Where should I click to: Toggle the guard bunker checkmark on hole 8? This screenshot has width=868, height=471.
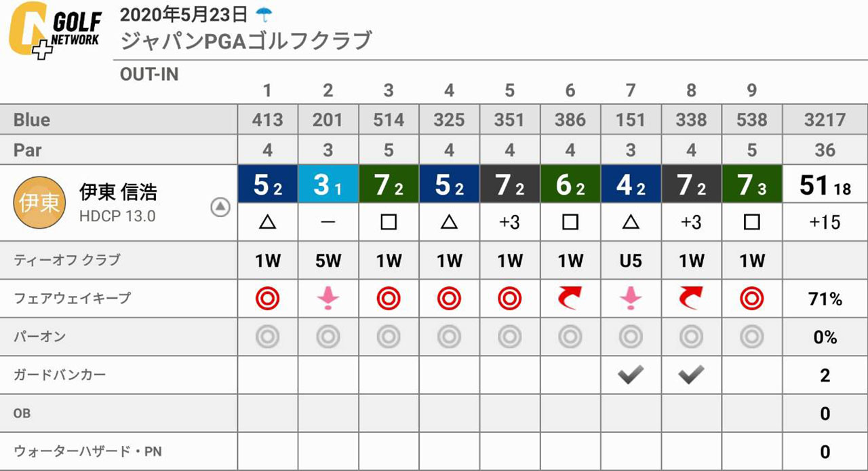[691, 374]
